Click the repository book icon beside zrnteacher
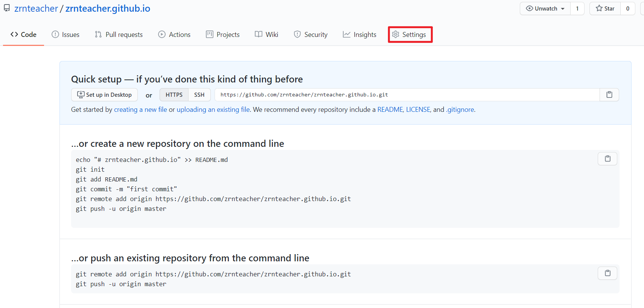The image size is (644, 308). click(7, 8)
